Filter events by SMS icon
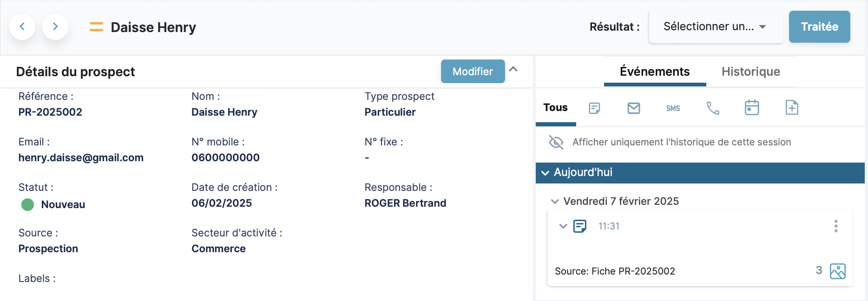Image resolution: width=868 pixels, height=301 pixels. point(673,108)
